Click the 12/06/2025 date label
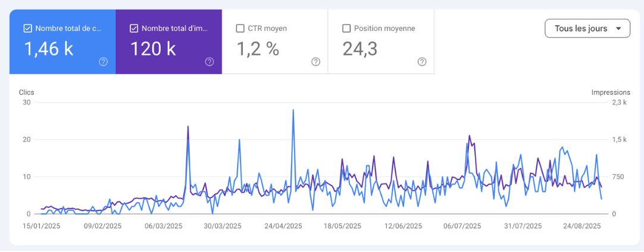 (x=404, y=226)
